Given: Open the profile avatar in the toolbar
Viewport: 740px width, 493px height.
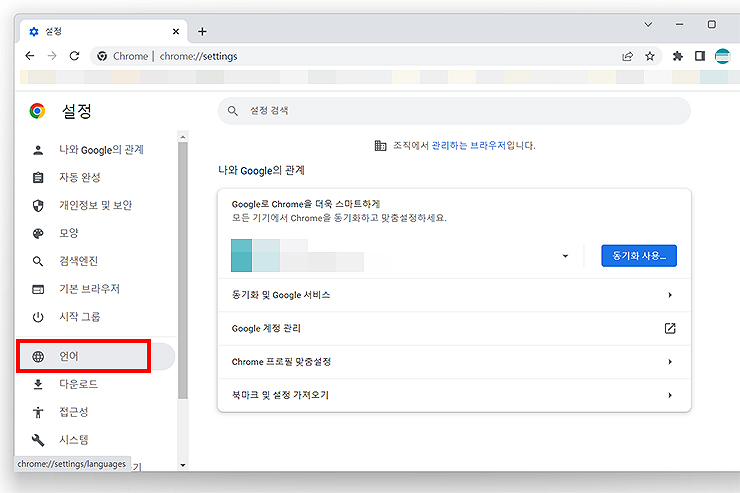Looking at the screenshot, I should click(722, 56).
